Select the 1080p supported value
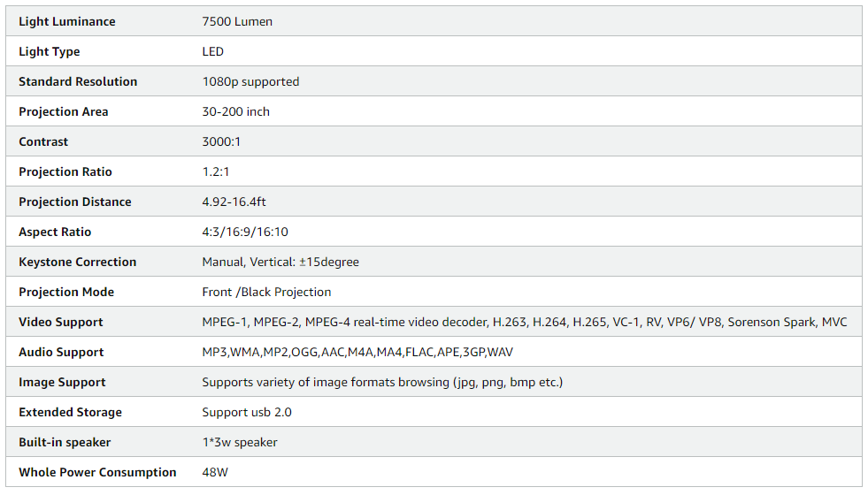This screenshot has width=868, height=495. (x=250, y=81)
